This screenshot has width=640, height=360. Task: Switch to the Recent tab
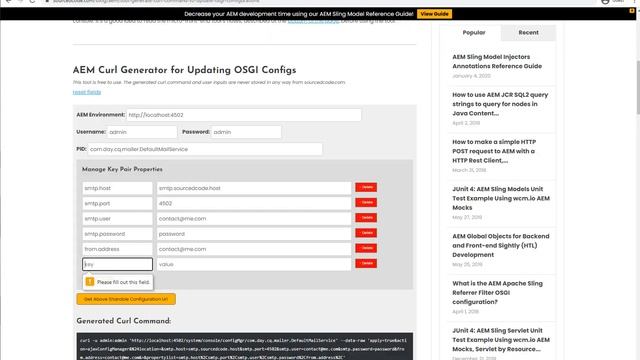tap(528, 32)
